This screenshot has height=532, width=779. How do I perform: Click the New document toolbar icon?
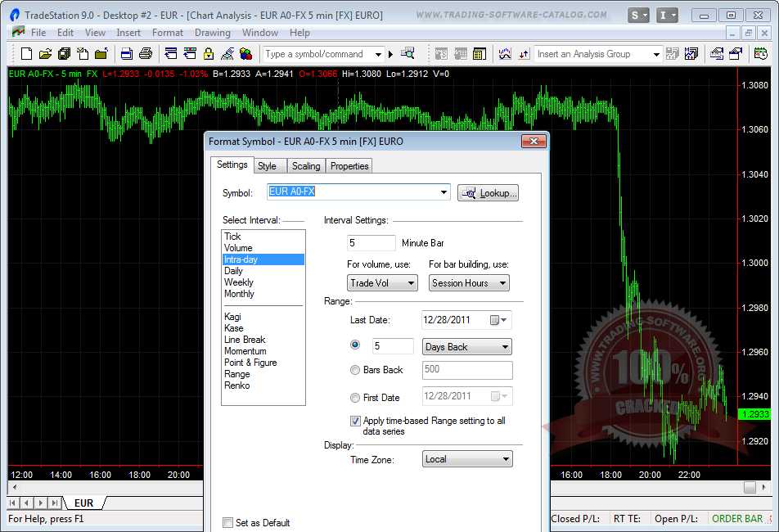pos(26,54)
